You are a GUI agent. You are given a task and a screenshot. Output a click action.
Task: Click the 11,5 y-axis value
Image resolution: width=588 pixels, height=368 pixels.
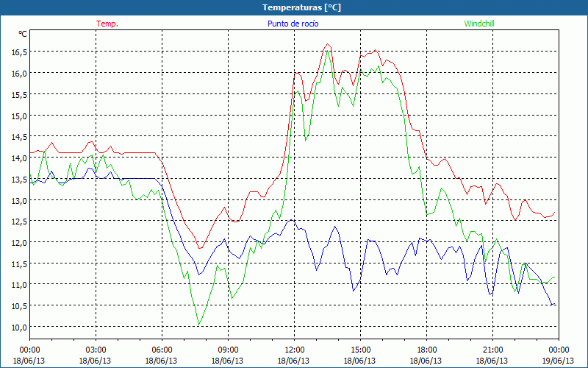pos(19,263)
